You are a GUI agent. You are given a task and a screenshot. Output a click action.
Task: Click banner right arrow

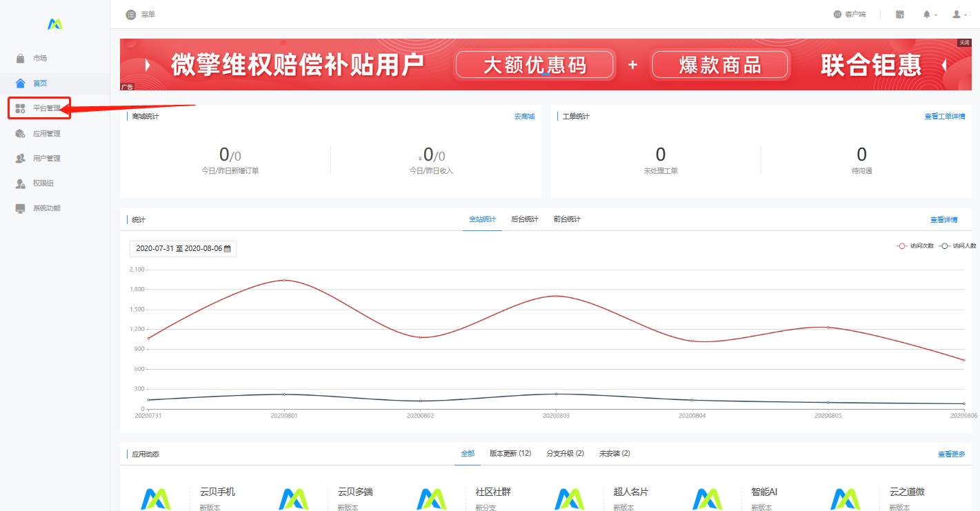point(944,66)
